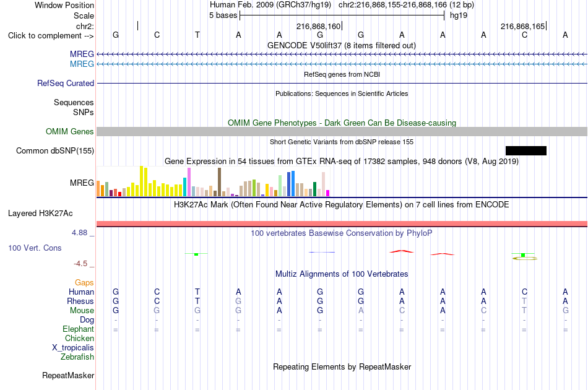Click '100 vertebrates Basewise Conservation by PhyloP' title
Screen dimensions: 588x390
coord(342,233)
